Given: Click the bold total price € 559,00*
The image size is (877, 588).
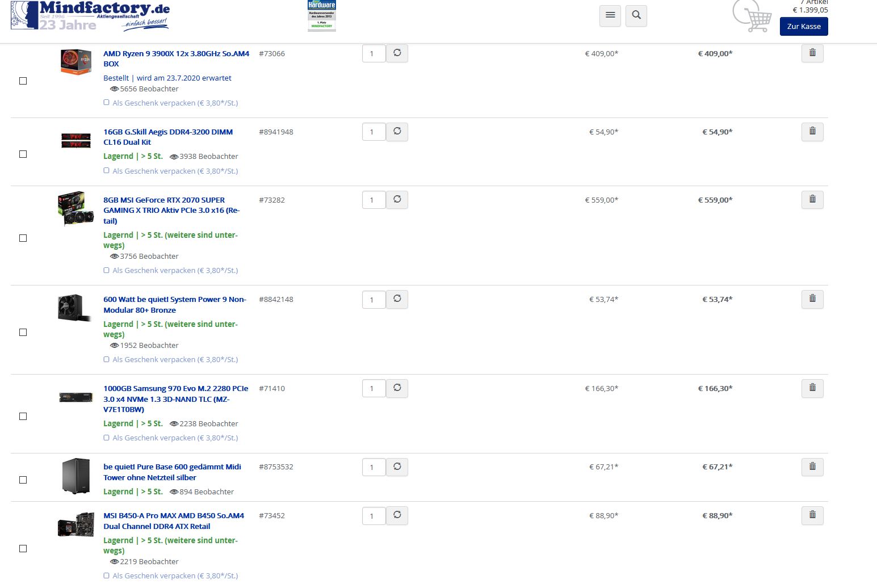Looking at the screenshot, I should tap(715, 200).
